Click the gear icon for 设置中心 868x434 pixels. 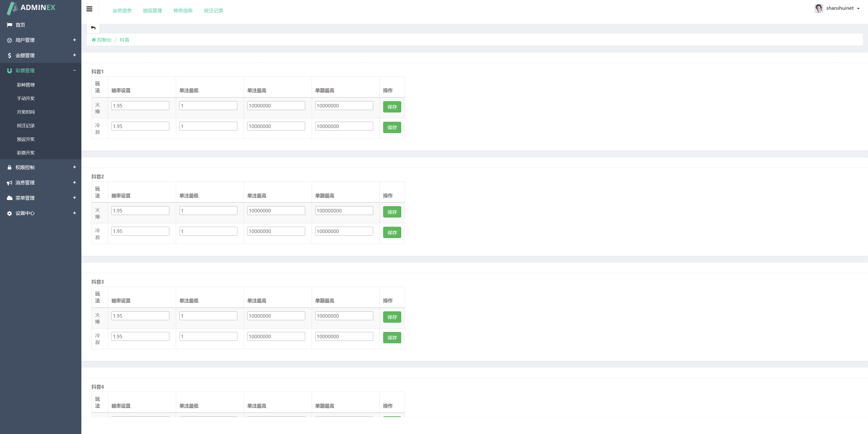click(x=9, y=213)
